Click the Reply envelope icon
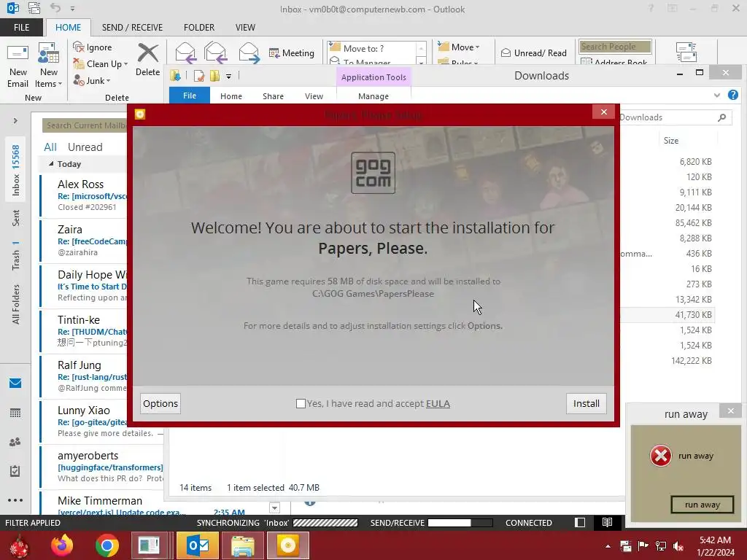747x560 pixels. click(x=185, y=52)
